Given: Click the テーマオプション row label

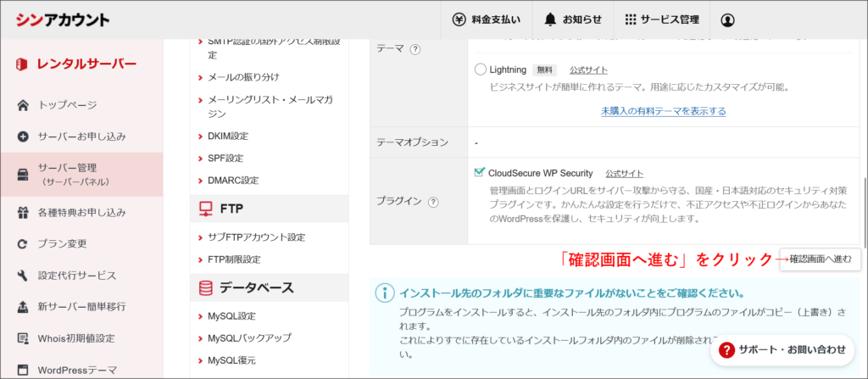Looking at the screenshot, I should (x=412, y=142).
